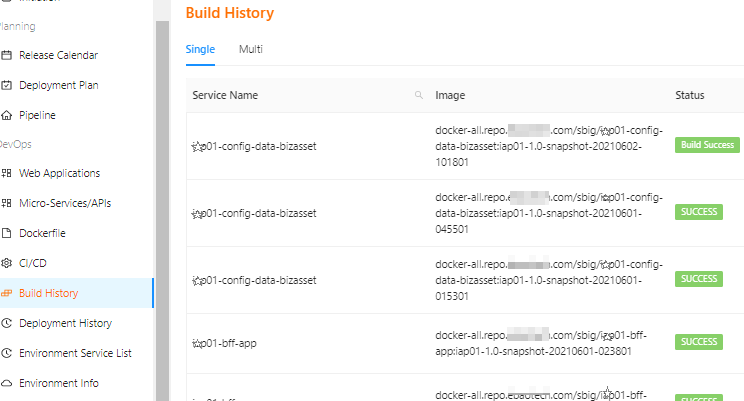Click the Dockerfile icon in sidebar
Screen dimensions: 744x401
7,233
